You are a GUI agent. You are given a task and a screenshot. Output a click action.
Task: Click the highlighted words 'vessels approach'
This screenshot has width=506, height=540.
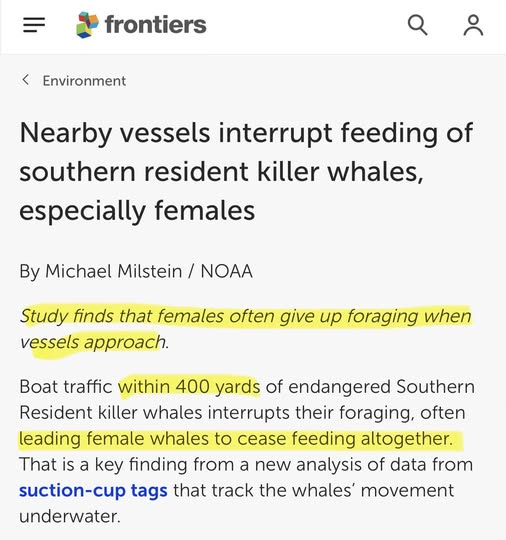(x=93, y=342)
